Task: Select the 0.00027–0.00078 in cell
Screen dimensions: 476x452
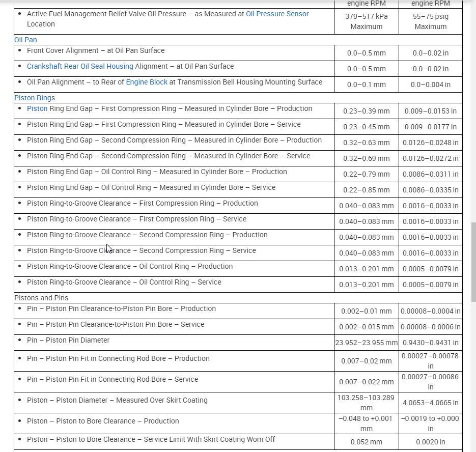Action: pyautogui.click(x=431, y=361)
